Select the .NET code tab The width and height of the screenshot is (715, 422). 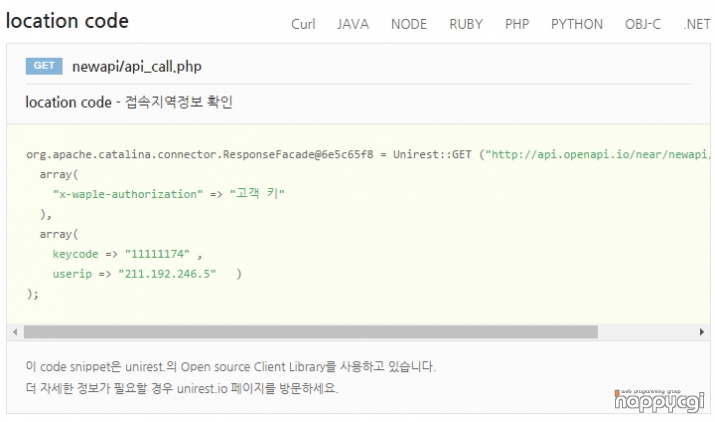tap(696, 24)
